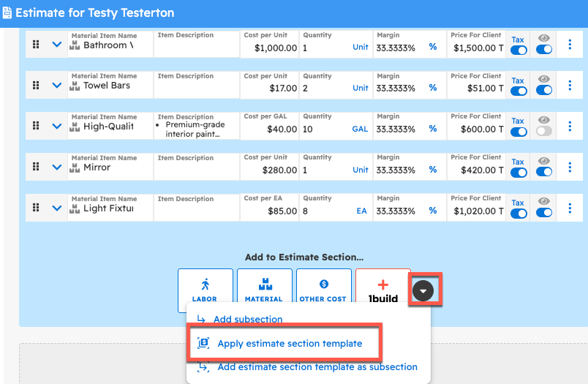
Task: Click the dark dropdown arrow beside 1build
Action: click(x=424, y=290)
